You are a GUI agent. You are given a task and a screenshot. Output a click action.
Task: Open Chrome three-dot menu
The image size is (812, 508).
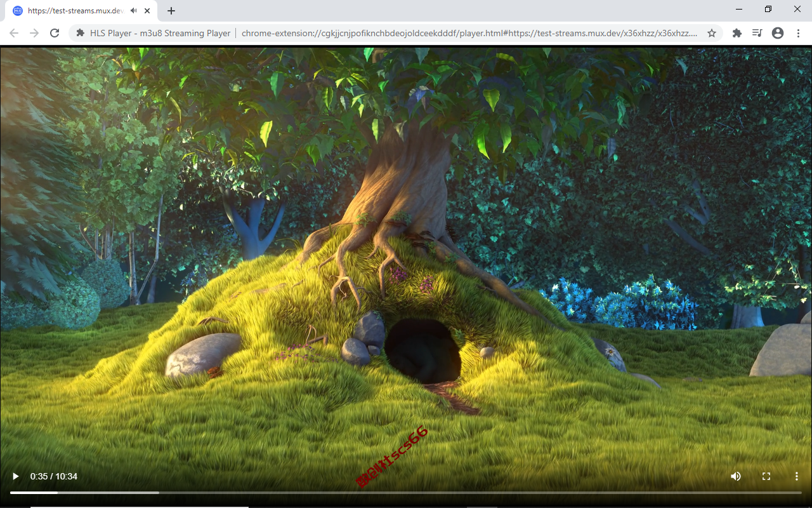click(798, 33)
